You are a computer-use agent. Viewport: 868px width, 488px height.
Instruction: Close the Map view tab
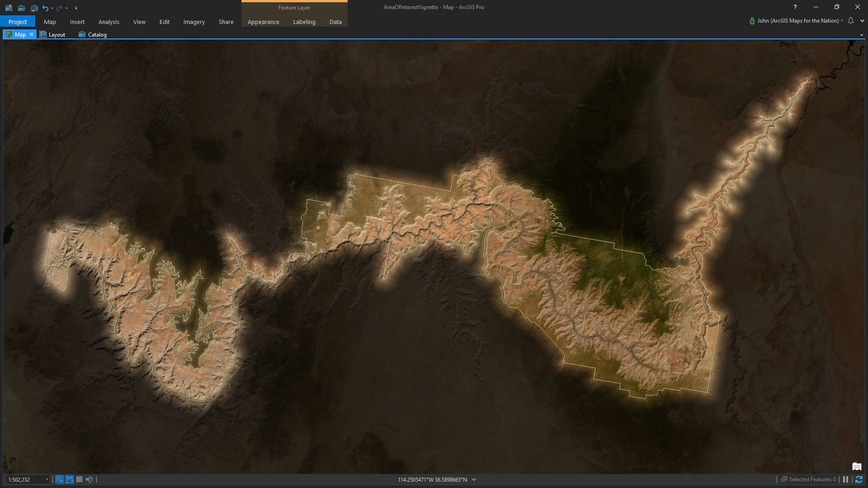click(32, 34)
